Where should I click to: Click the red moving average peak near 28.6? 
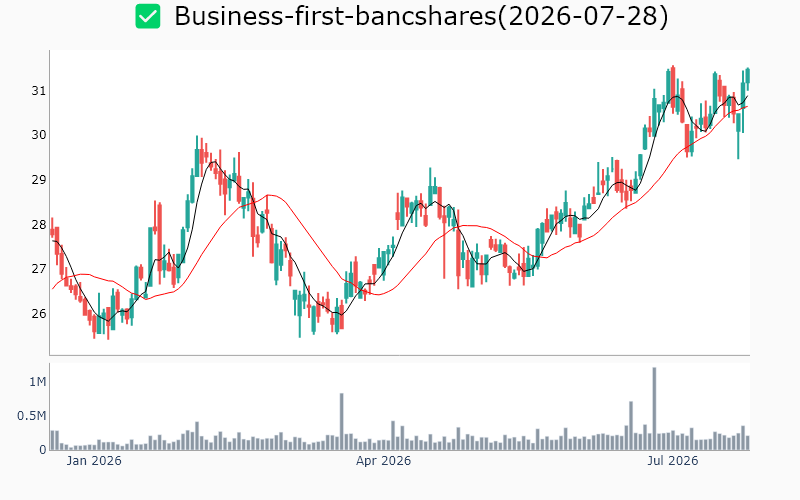[x=269, y=195]
